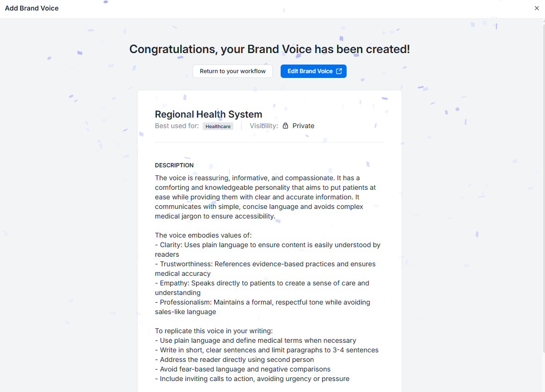This screenshot has width=545, height=392.
Task: Click the DESCRIPTION section heading
Action: [174, 165]
